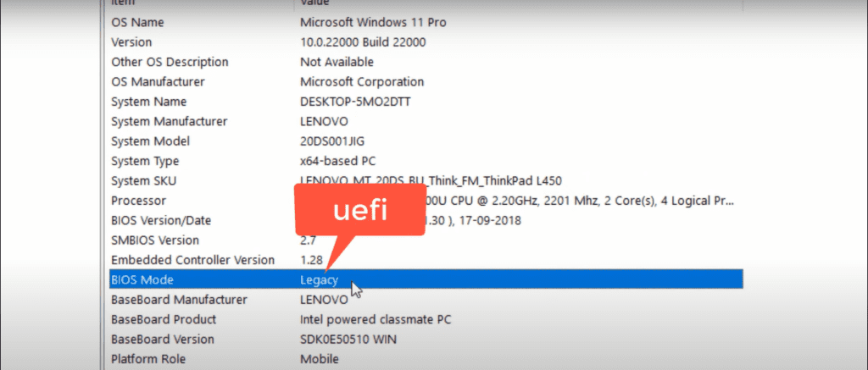
Task: Highlight the OS Manufacturer row
Action: (158, 82)
